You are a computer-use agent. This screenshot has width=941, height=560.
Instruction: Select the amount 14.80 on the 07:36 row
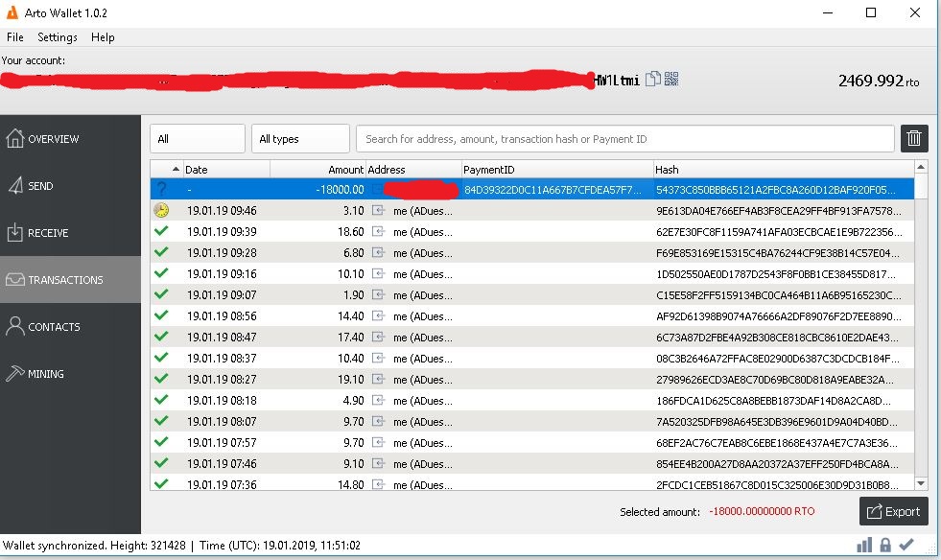350,484
